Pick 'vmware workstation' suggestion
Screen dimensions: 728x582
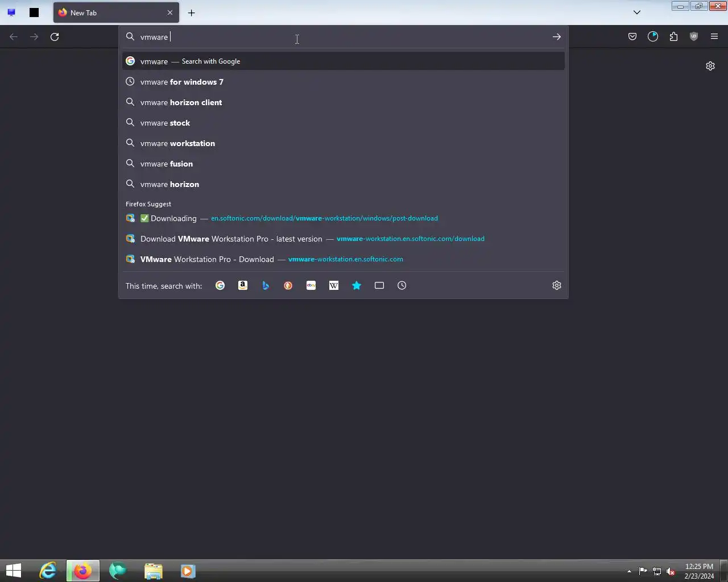click(344, 143)
